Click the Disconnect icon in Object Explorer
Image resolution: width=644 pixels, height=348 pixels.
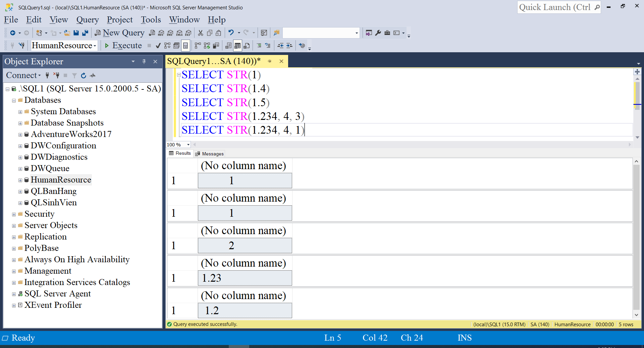pos(56,76)
